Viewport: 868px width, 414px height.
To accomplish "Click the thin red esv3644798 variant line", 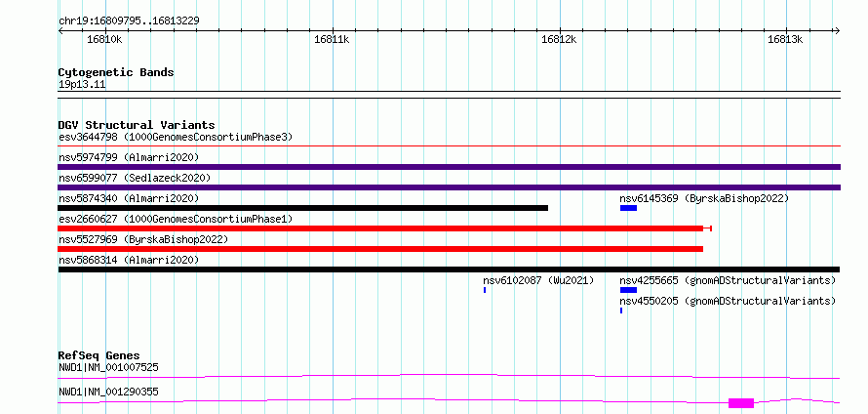I will [449, 146].
